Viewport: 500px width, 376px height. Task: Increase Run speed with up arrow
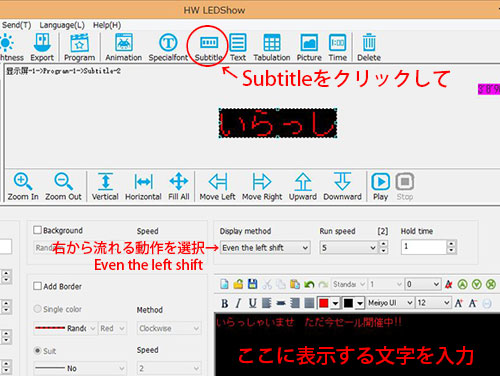(x=383, y=244)
